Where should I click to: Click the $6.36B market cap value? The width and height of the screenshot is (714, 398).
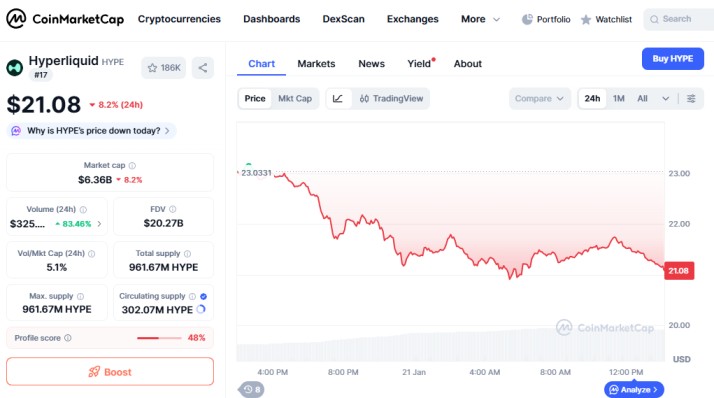pos(95,180)
